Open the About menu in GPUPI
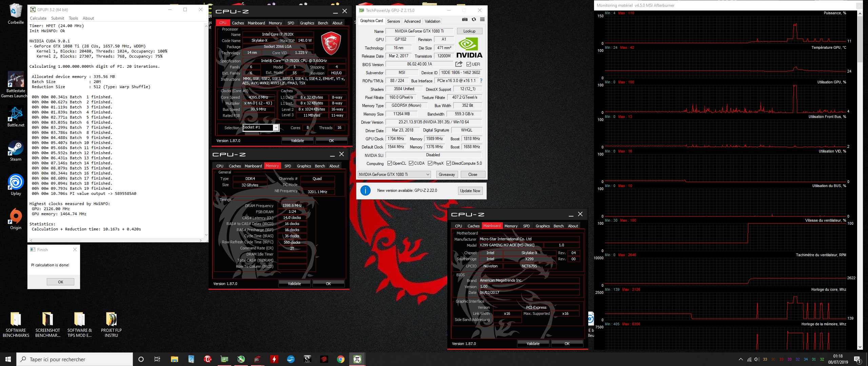 88,18
